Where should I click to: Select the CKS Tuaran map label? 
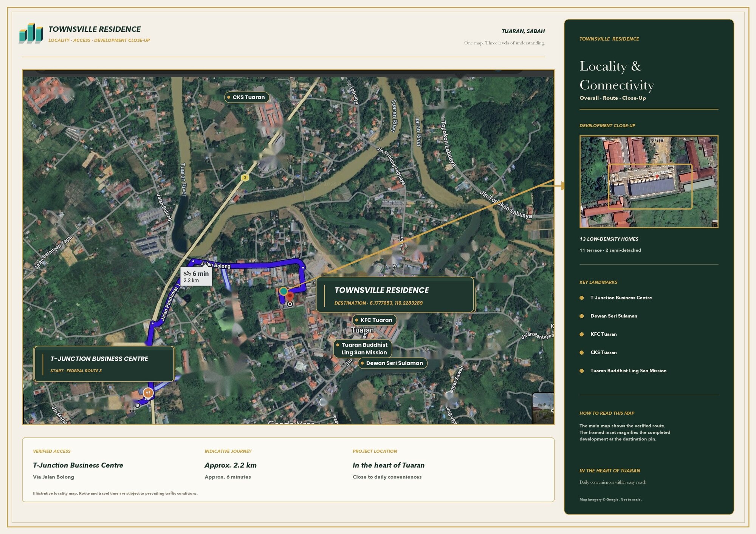pos(247,97)
